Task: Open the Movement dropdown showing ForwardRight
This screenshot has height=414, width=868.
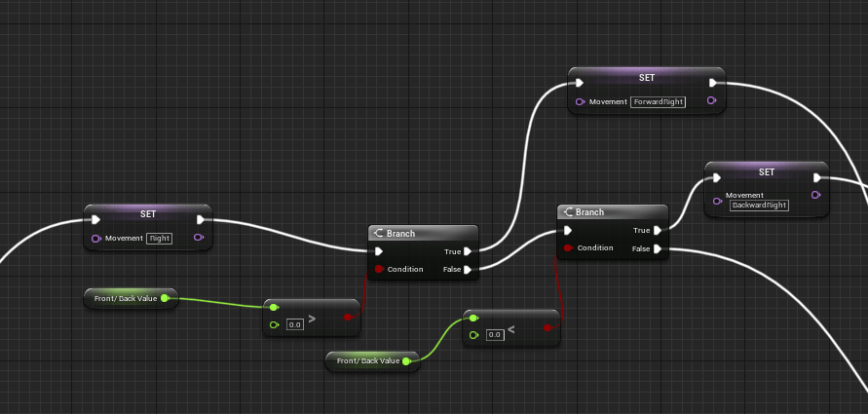Action: 659,101
